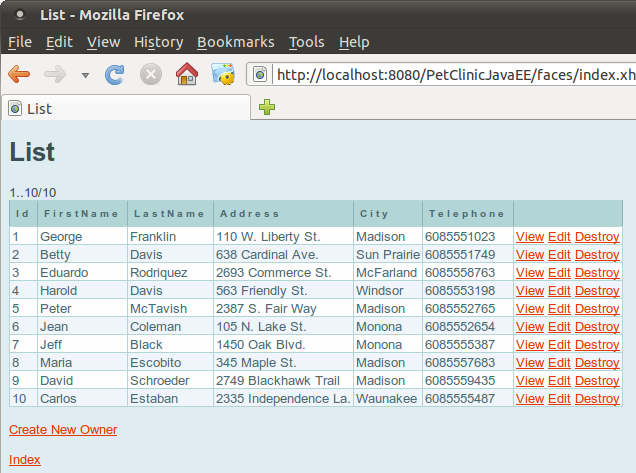Click the address '2335 Independence La.'
Screen dimensions: 636x473
[283, 398]
